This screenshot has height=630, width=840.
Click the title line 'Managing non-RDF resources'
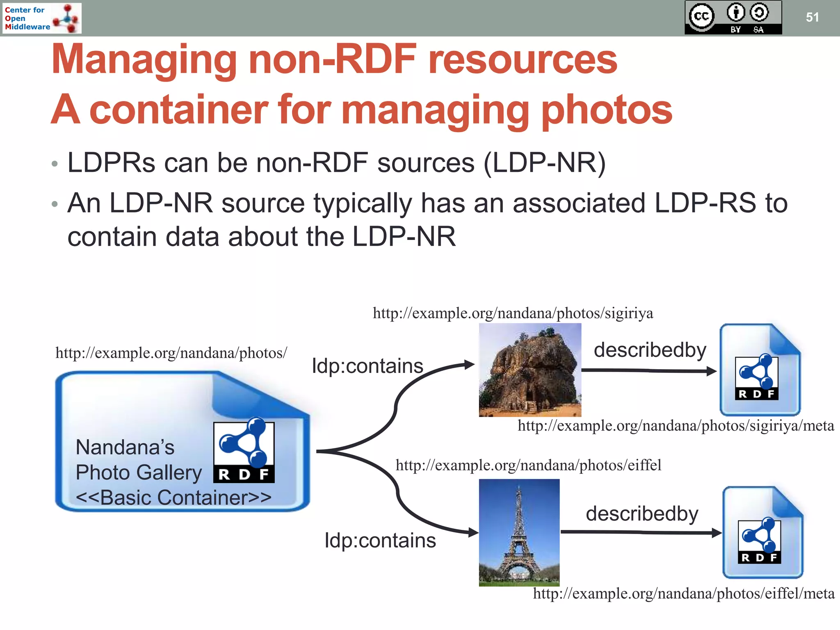334,60
